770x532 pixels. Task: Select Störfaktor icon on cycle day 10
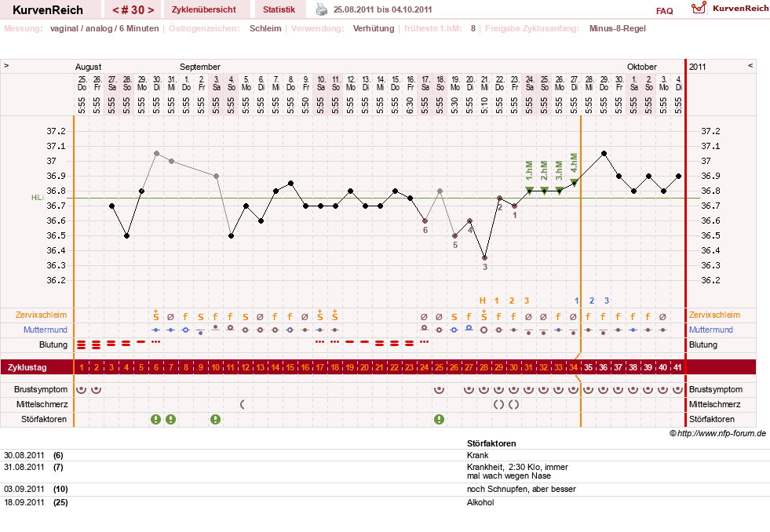[x=215, y=419]
